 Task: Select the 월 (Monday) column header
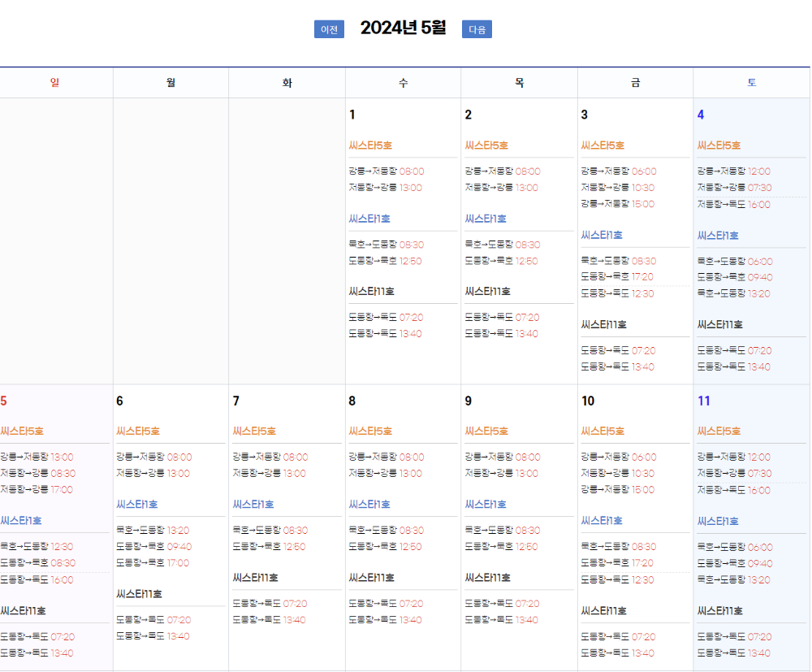171,82
